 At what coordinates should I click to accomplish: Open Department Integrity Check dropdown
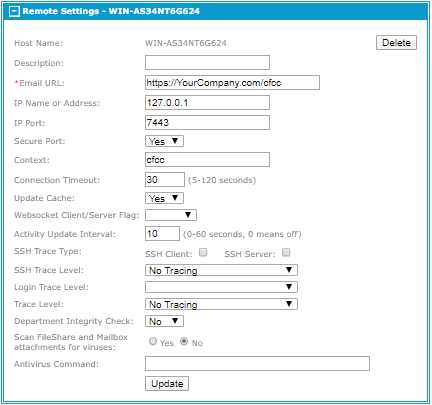click(x=164, y=321)
